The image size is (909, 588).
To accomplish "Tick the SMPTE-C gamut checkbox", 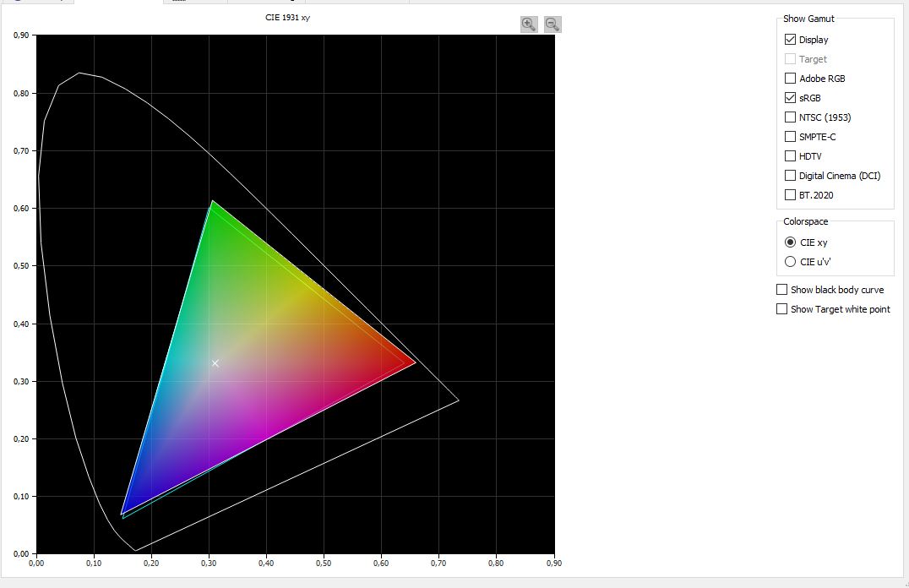I will tap(790, 137).
